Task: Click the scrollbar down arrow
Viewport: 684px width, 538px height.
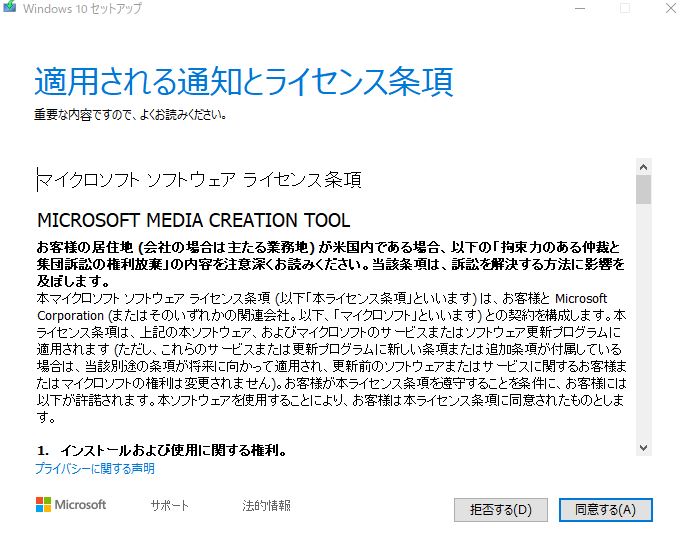Action: click(643, 448)
